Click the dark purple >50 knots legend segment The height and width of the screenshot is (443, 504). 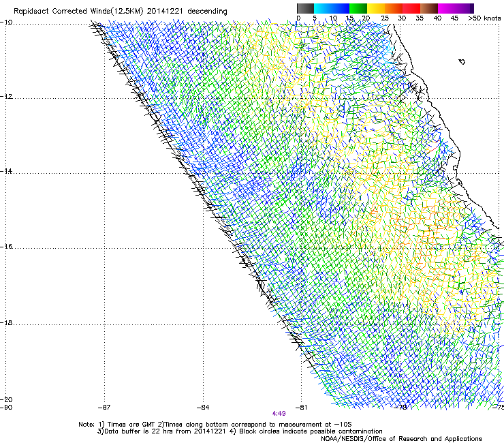tap(472, 8)
